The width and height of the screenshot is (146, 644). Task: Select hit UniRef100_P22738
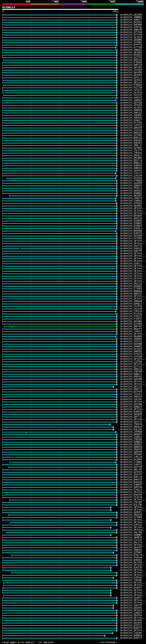131,88
